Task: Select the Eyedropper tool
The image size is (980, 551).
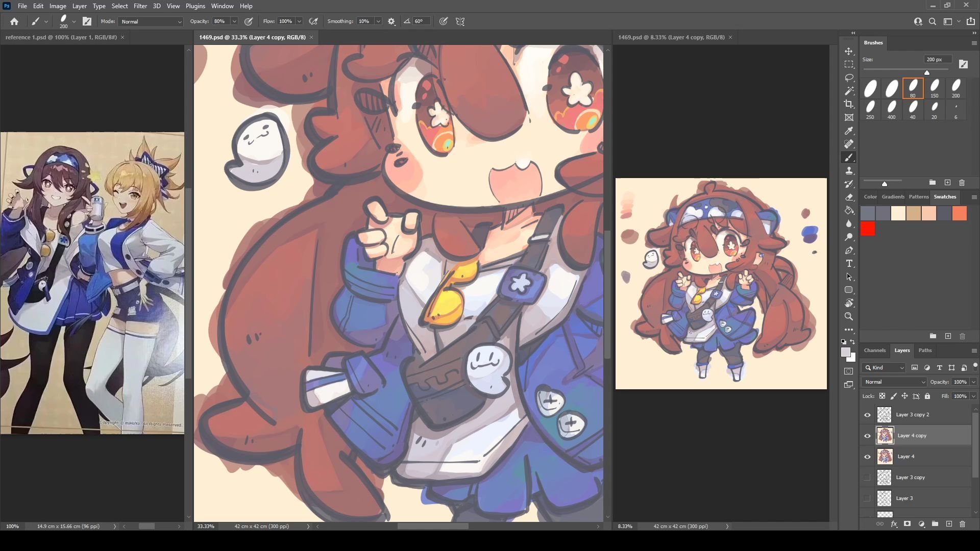Action: coord(849,131)
